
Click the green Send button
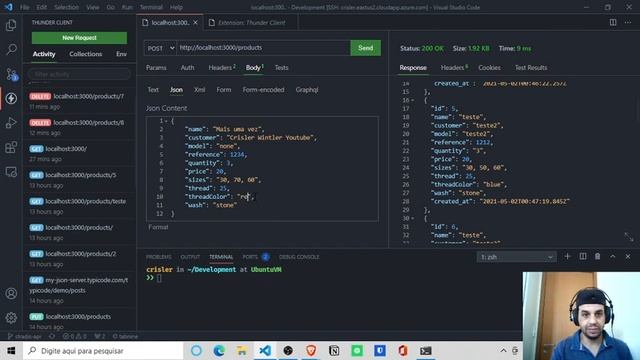(x=365, y=48)
